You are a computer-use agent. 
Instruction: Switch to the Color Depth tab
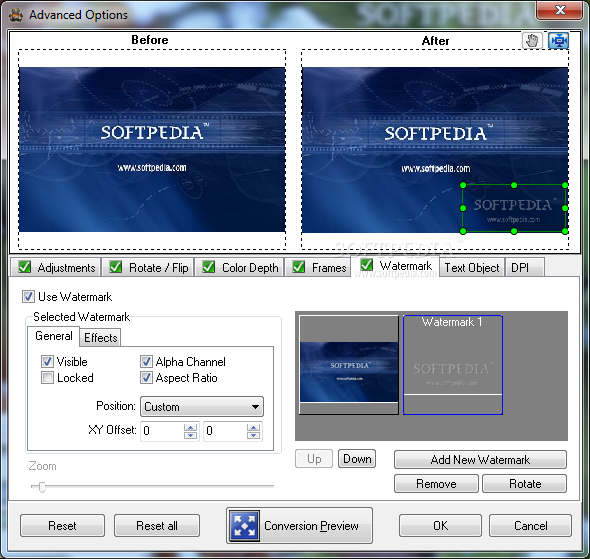pyautogui.click(x=239, y=267)
